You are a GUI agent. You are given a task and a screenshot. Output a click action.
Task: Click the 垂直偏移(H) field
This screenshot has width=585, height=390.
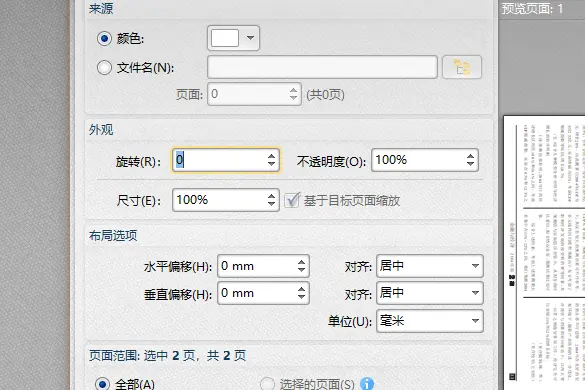coord(263,293)
